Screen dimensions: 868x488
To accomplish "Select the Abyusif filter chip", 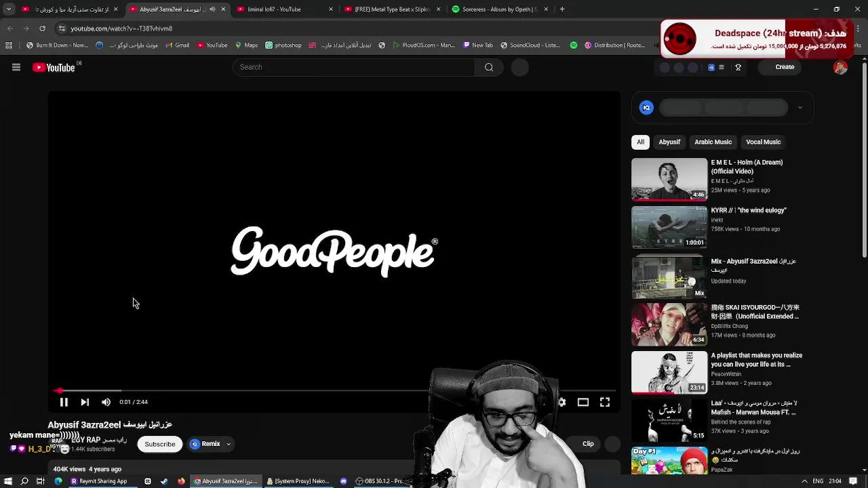I will [669, 142].
